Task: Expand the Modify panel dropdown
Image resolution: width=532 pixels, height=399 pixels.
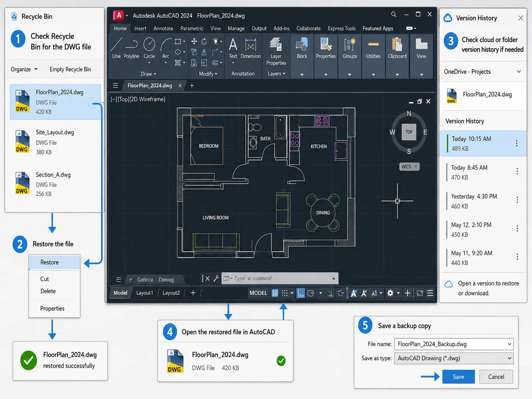Action: pos(208,74)
